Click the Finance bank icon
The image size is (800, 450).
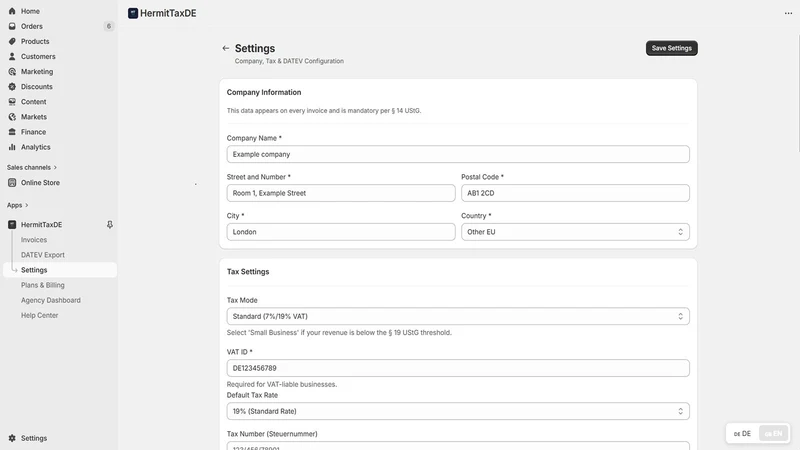click(x=12, y=132)
